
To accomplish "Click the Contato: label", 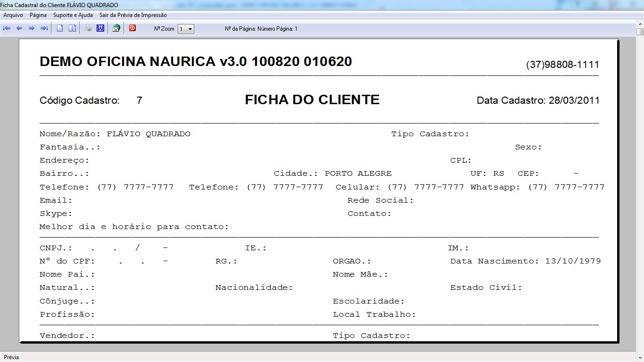I will tap(370, 214).
